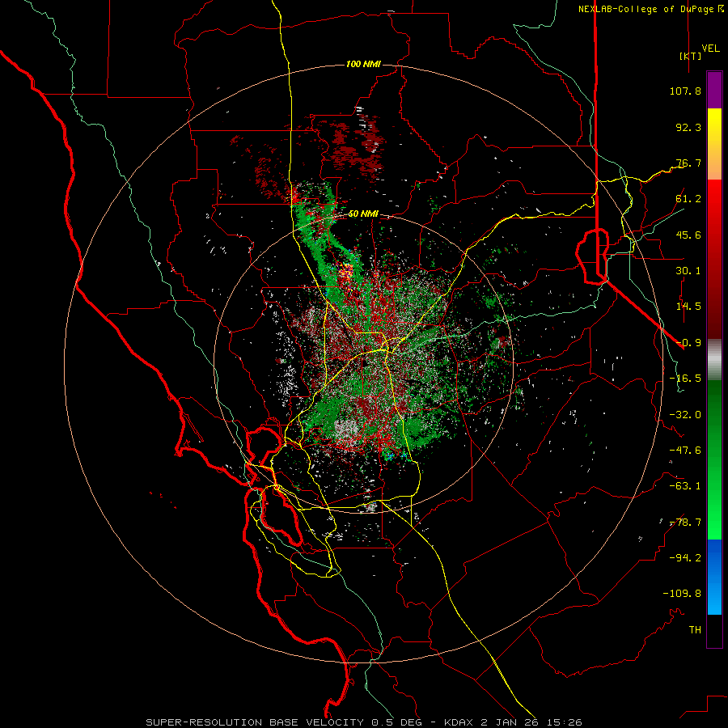
Task: Pick the red segment of the velocity scale
Action: (714, 259)
